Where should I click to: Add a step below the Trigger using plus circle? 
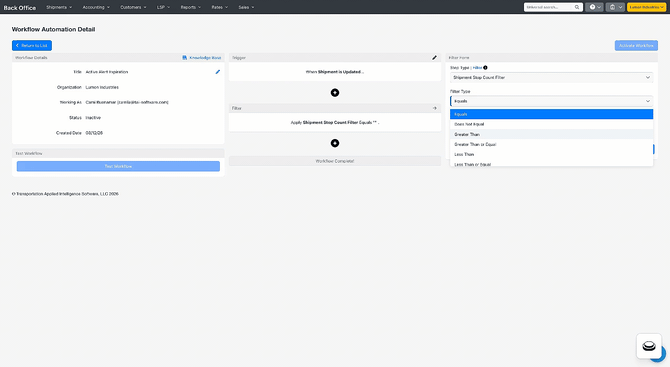click(x=335, y=93)
